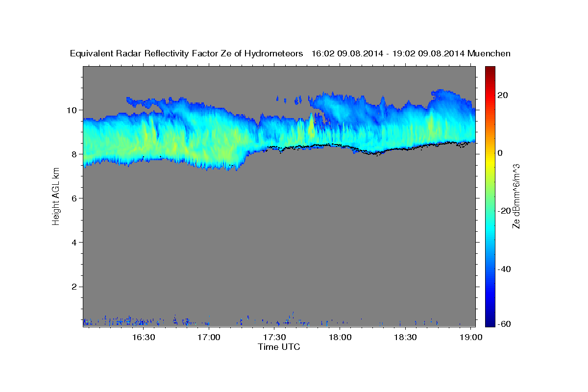Click the 17:30 time tick label
The height and width of the screenshot is (392, 588).
[275, 337]
